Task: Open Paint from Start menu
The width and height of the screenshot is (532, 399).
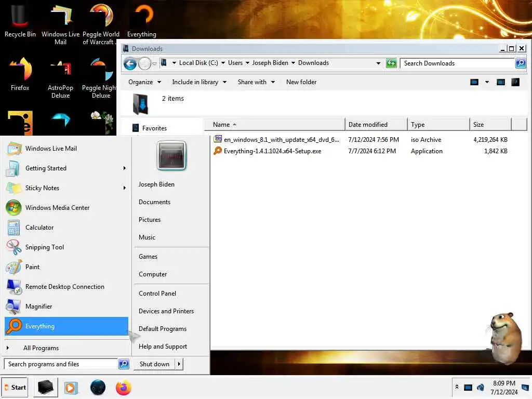Action: [x=66, y=267]
